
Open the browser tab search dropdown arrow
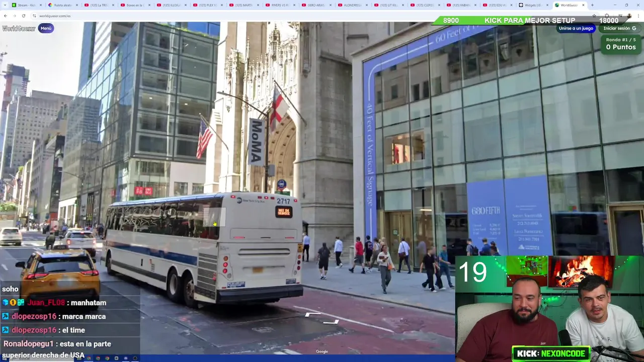point(5,5)
